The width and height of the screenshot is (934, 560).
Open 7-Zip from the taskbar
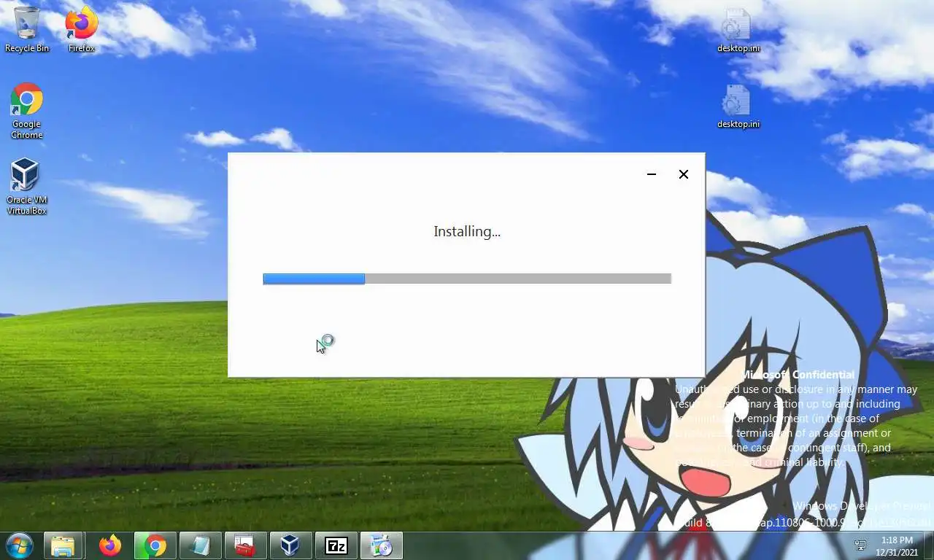pos(336,545)
